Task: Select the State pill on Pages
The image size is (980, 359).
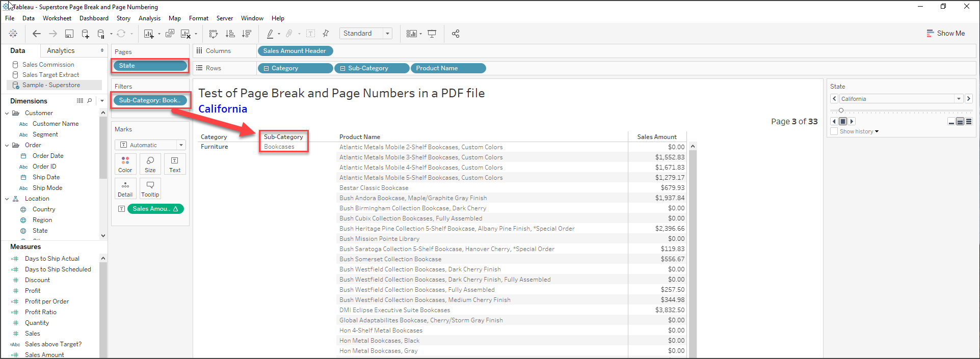Action: 150,66
